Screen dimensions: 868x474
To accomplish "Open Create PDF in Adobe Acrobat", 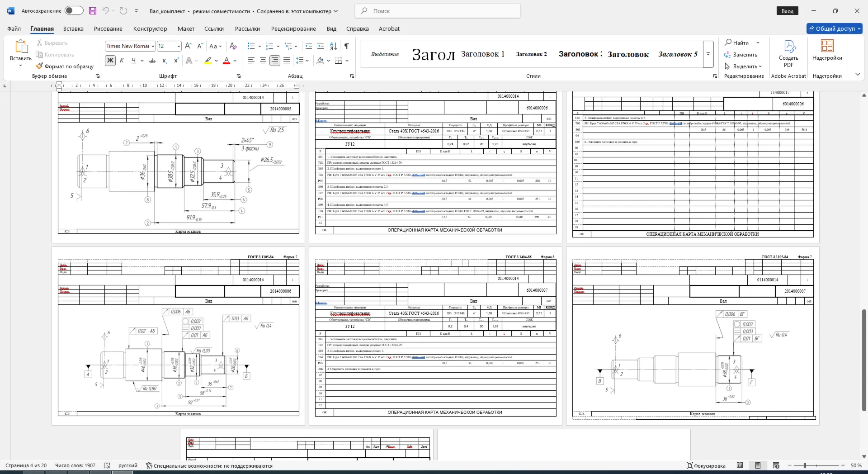I will pos(788,54).
